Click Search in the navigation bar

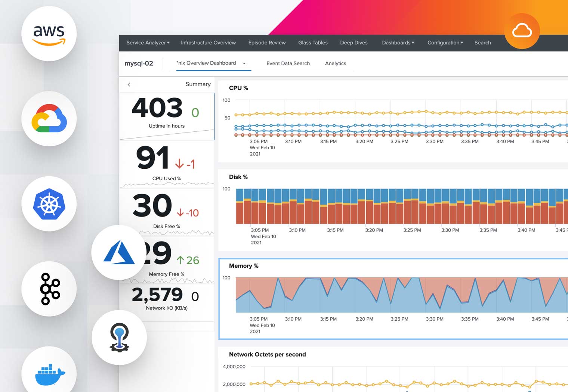(482, 43)
